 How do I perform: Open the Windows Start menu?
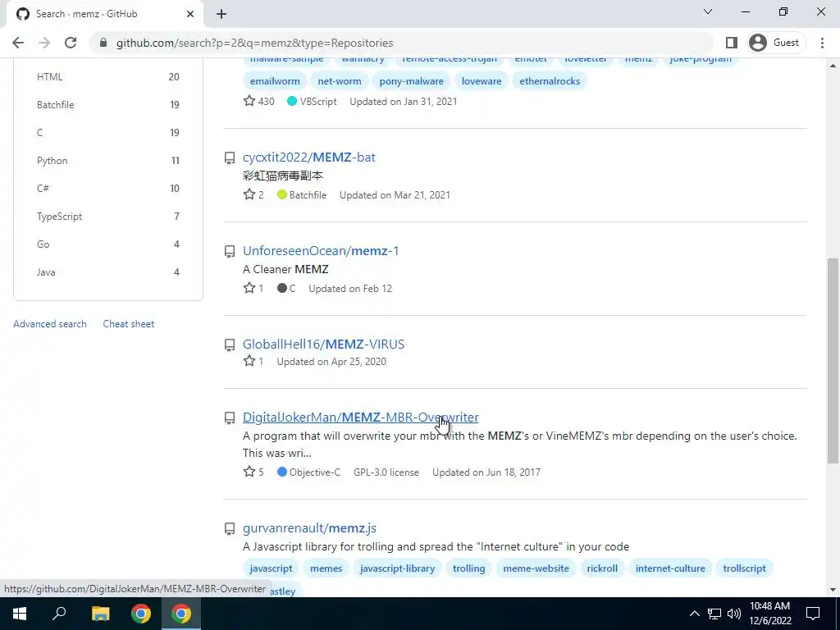tap(20, 614)
